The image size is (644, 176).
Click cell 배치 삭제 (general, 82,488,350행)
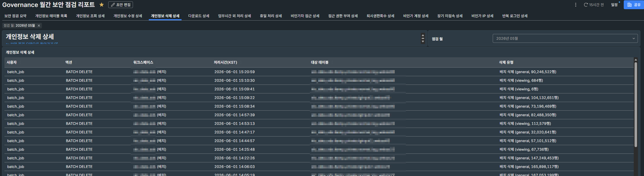coord(528,115)
